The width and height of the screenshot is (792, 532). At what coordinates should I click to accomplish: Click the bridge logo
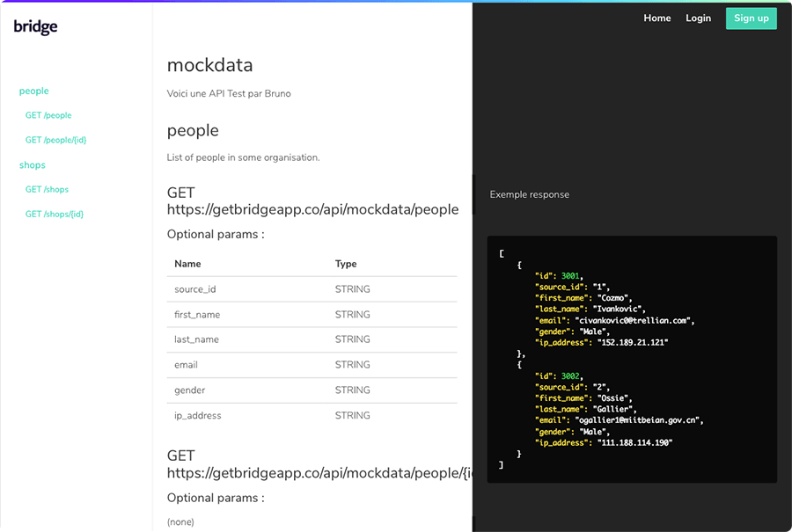[x=35, y=26]
